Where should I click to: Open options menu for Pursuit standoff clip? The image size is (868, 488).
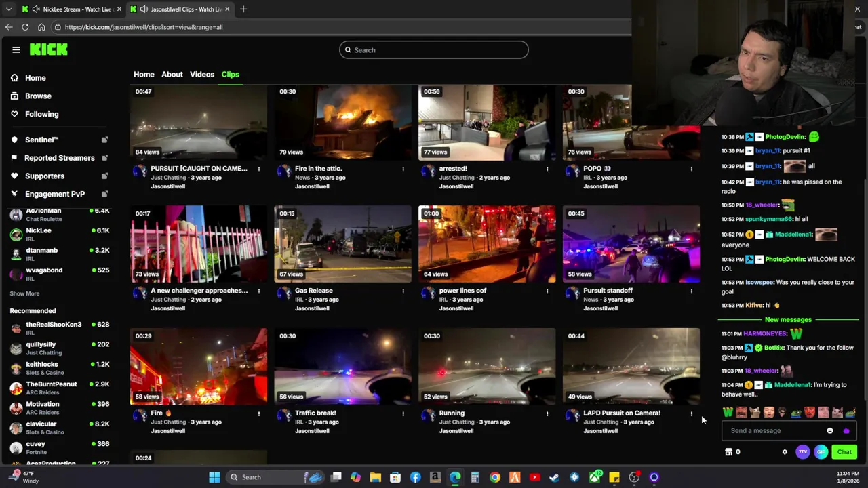(x=692, y=291)
